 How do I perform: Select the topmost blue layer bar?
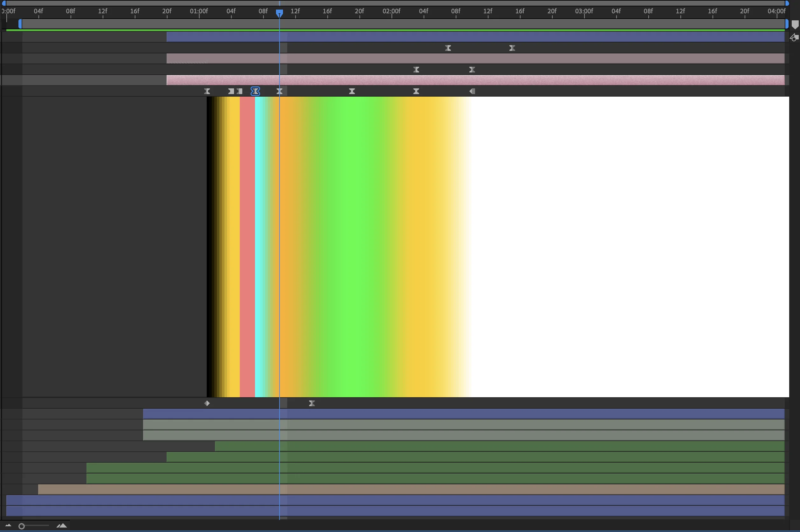pyautogui.click(x=476, y=37)
